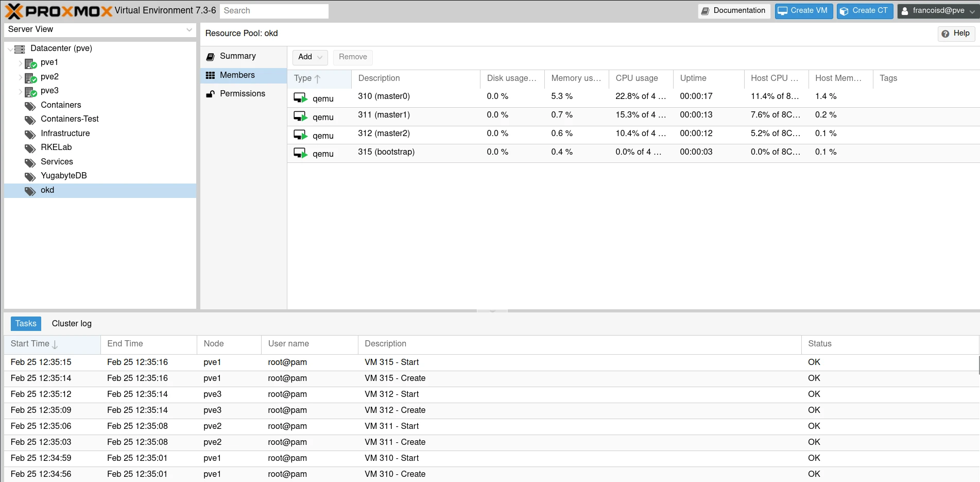
Task: Select the VM 311 - Create task row
Action: (491, 442)
